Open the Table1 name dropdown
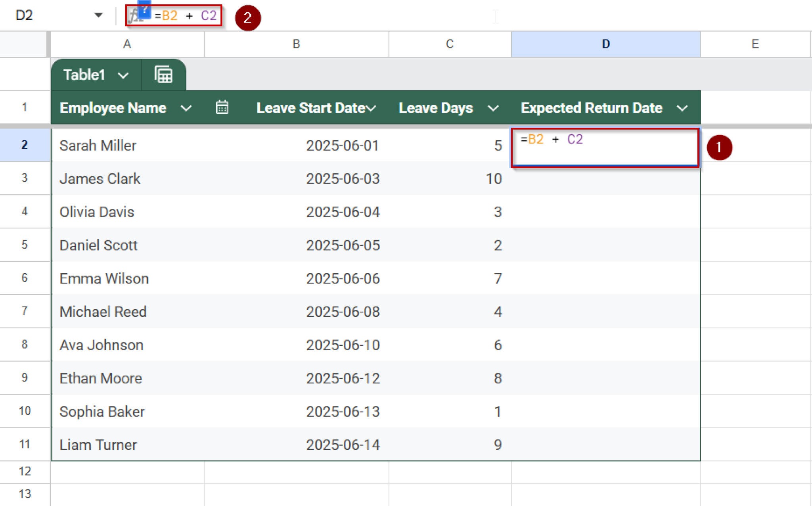Viewport: 812px width, 506px height. coord(123,75)
